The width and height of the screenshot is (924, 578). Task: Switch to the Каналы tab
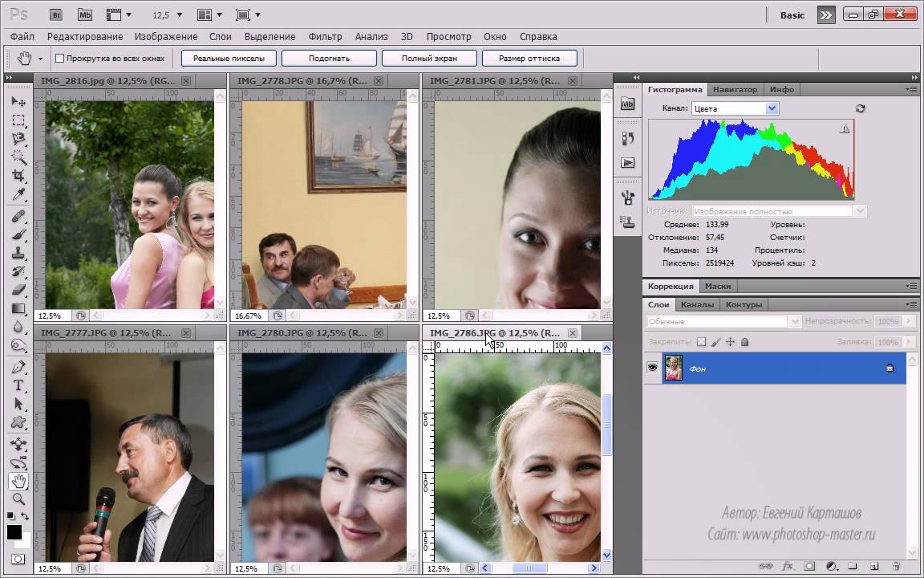697,305
